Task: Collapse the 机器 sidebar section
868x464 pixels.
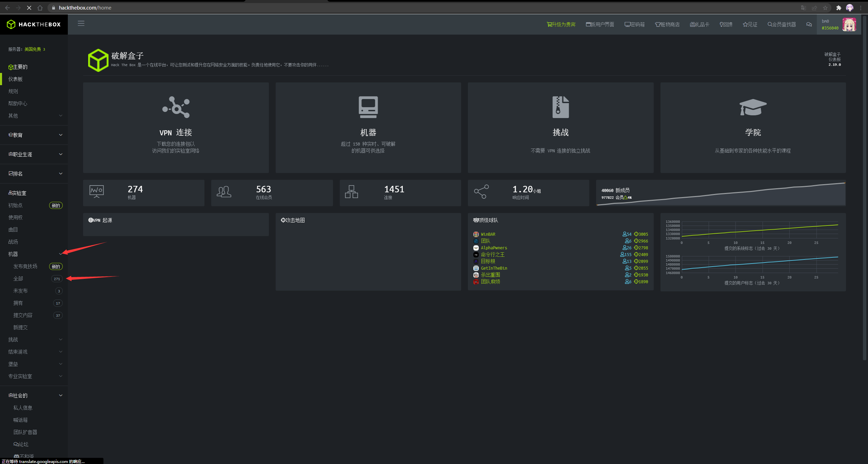Action: 61,254
